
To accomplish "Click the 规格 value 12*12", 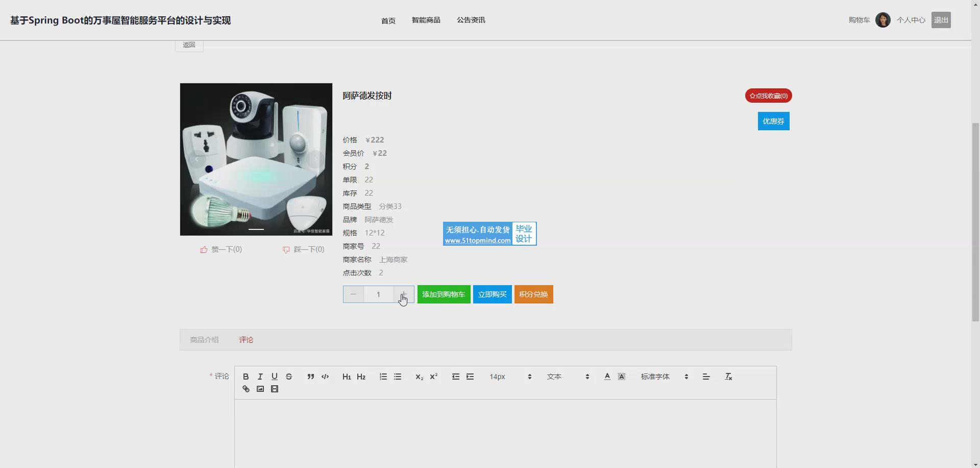I will point(375,233).
